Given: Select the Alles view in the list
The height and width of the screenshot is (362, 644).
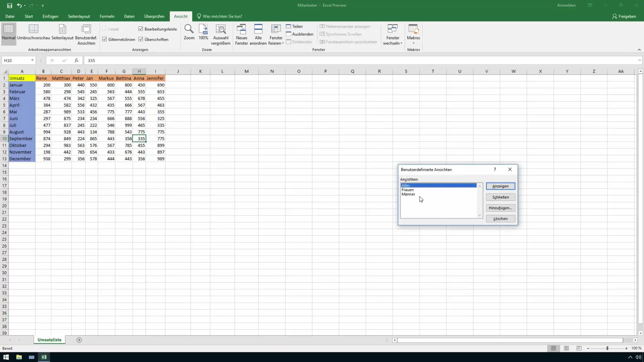Looking at the screenshot, I should (438, 185).
